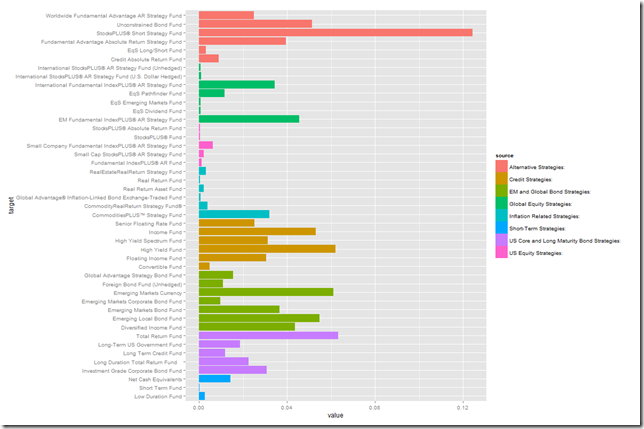Viewport: 644px width, 429px height.
Task: Select the High Yield Fund bar
Action: (267, 249)
